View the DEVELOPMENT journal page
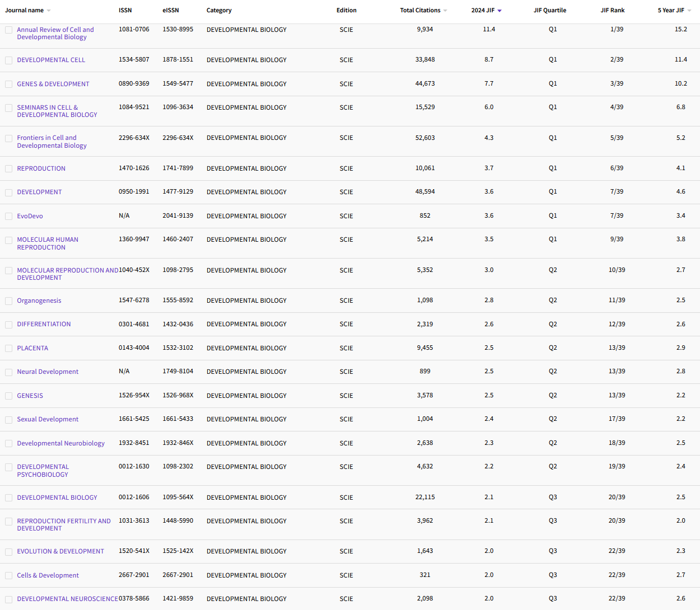The width and height of the screenshot is (700, 610). tap(39, 192)
